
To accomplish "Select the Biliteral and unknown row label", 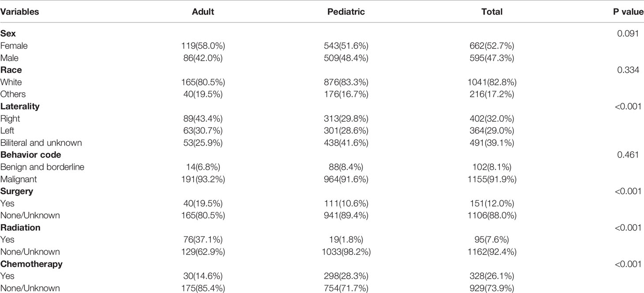I will (x=41, y=143).
